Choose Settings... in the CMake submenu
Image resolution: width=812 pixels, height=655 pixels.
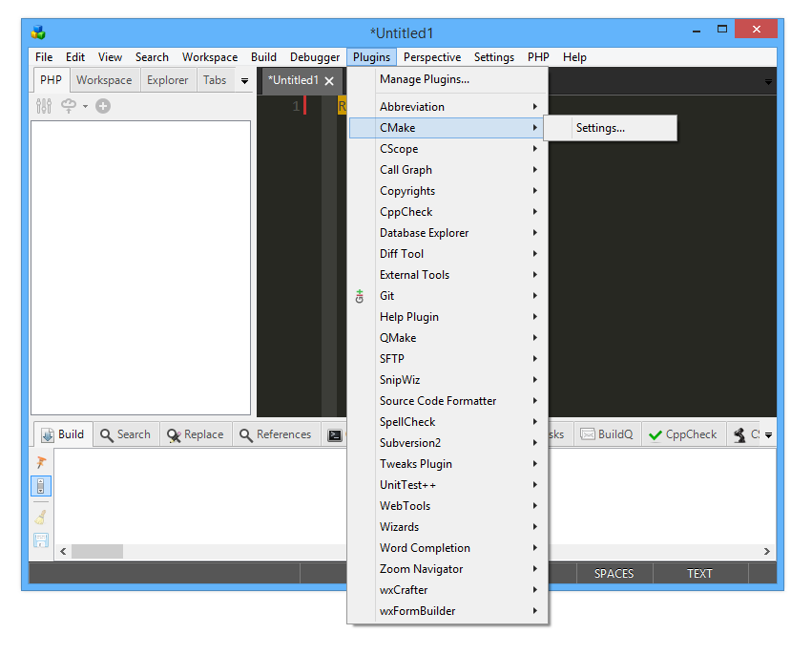[x=600, y=128]
